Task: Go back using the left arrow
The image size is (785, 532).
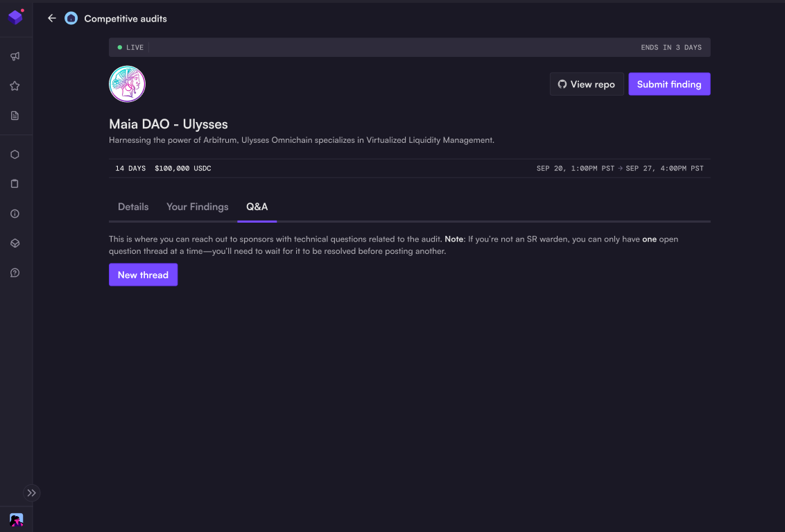Action: click(51, 19)
